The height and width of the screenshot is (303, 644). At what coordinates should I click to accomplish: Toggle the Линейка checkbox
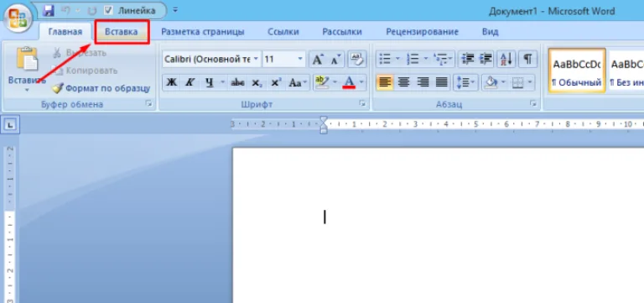point(108,11)
